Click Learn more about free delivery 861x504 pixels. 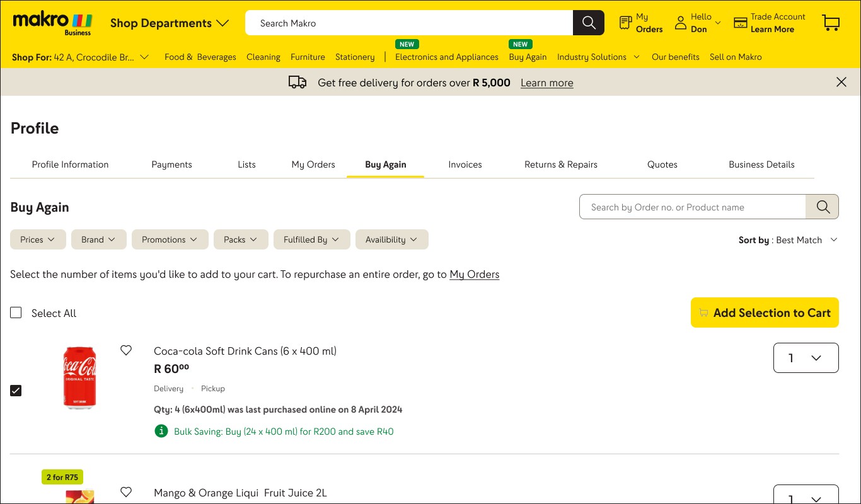point(547,83)
